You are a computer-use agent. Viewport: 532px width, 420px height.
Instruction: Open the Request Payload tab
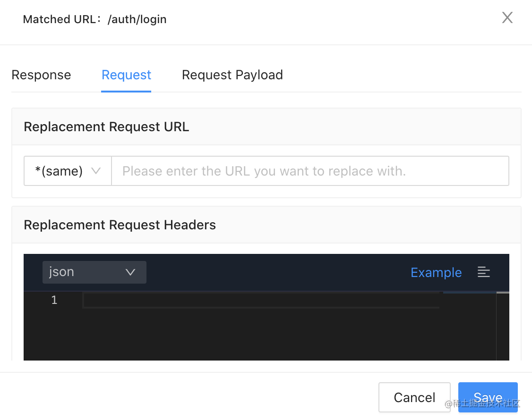232,75
